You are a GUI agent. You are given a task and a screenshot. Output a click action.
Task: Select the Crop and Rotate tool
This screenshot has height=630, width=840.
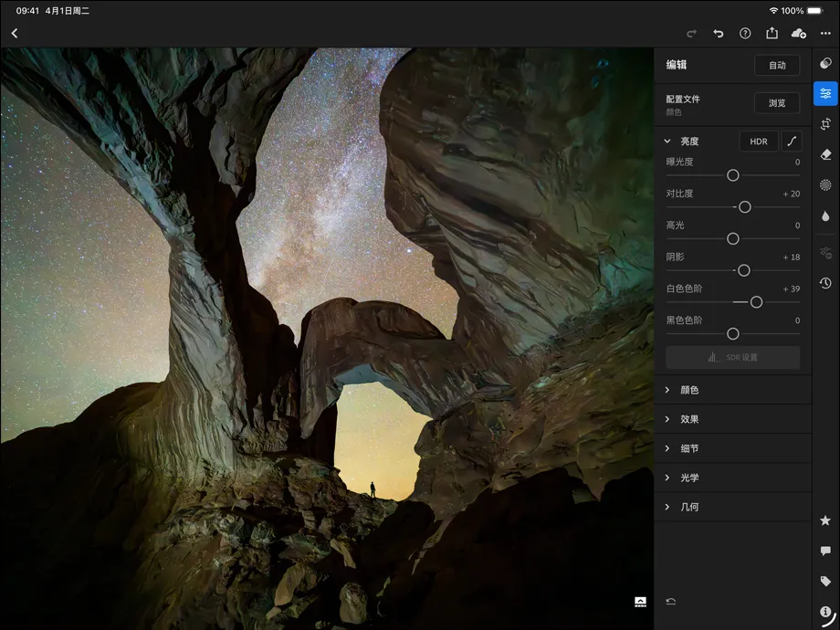[825, 124]
